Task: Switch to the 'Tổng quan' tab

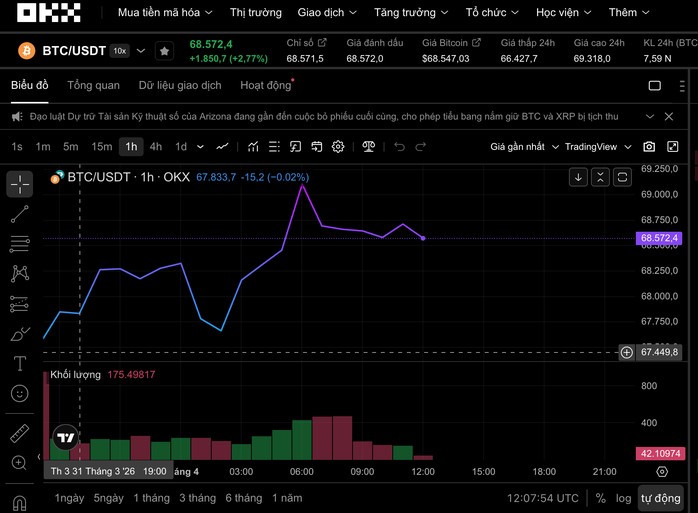Action: (x=93, y=86)
